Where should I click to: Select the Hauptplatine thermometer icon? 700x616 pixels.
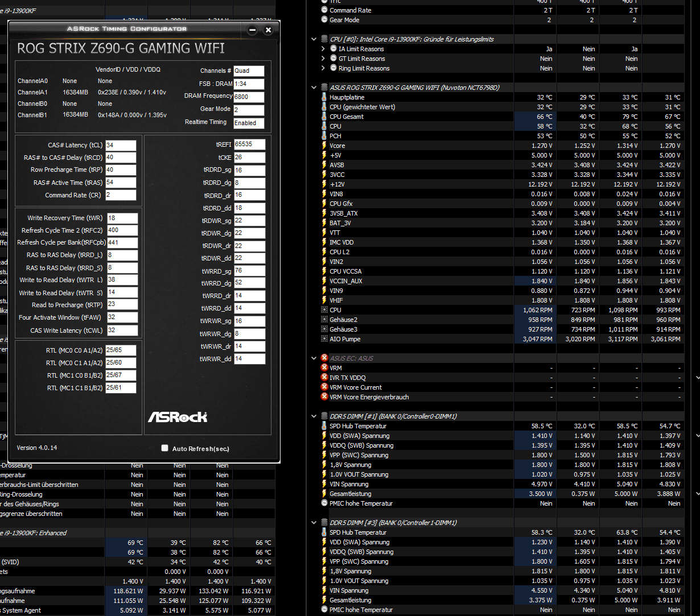coord(324,97)
